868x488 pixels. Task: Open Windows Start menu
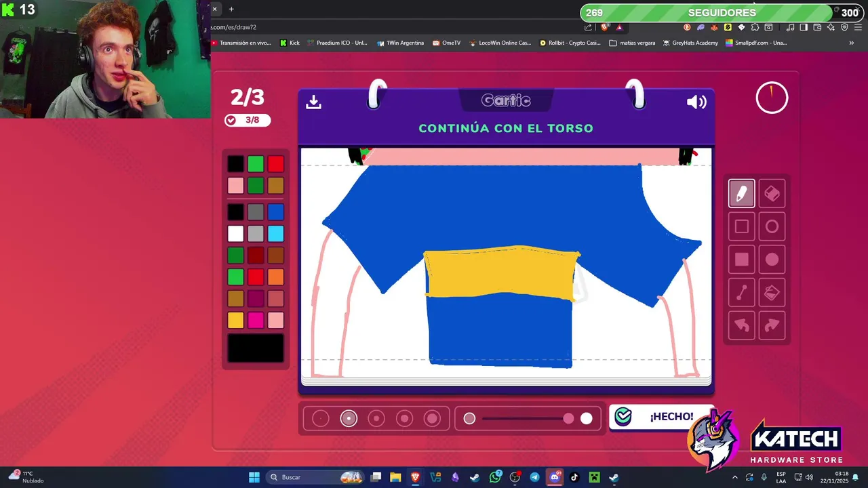pyautogui.click(x=254, y=477)
